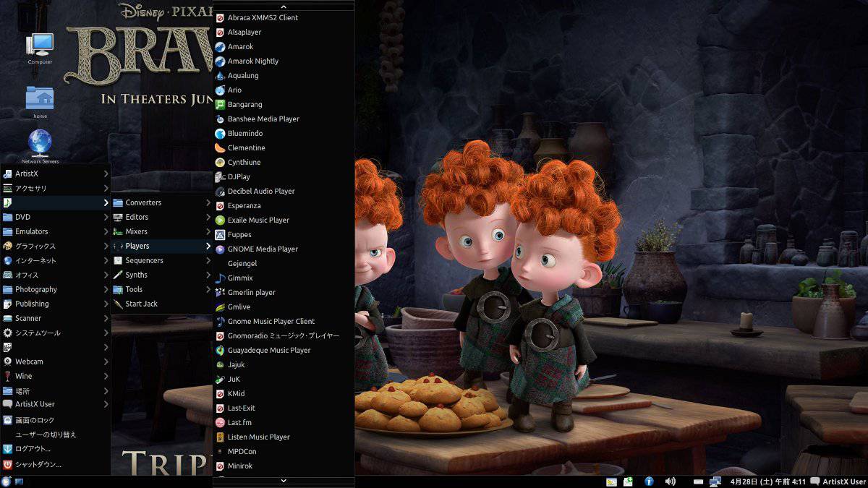
Task: Open the インターネット menu category
Action: (x=56, y=260)
